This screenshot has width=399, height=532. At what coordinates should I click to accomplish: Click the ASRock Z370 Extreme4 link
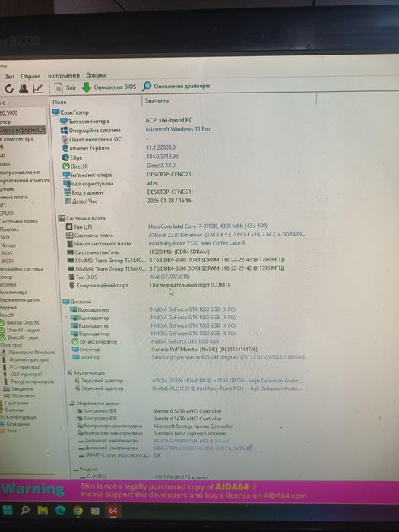click(226, 234)
